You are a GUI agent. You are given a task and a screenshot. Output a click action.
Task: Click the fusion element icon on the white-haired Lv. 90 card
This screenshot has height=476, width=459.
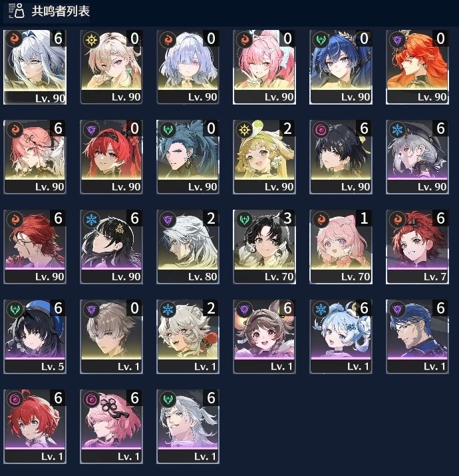point(14,39)
